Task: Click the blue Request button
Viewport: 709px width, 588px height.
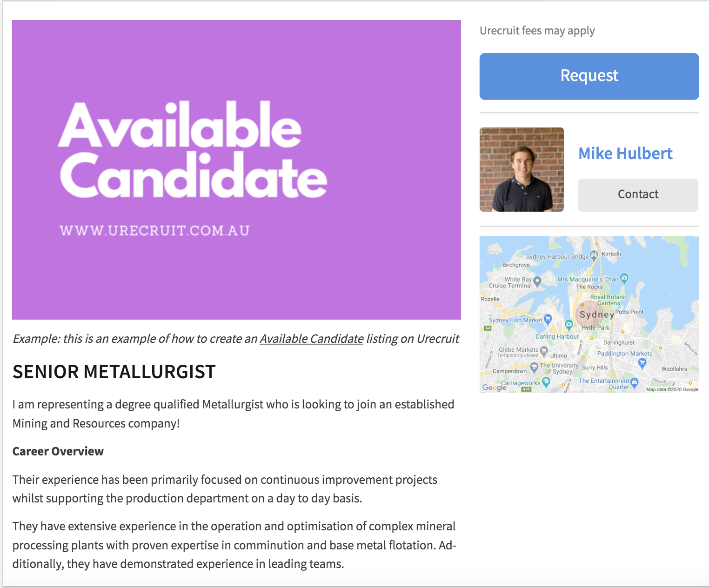Action: tap(589, 76)
